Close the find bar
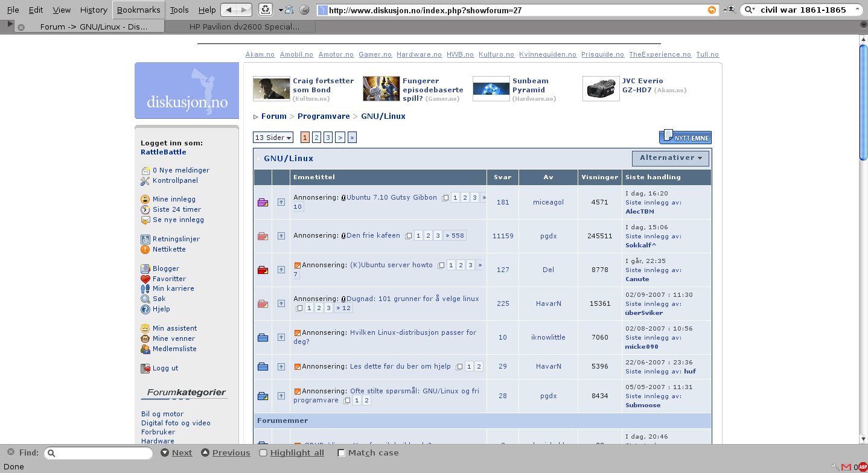This screenshot has width=868, height=473. click(x=10, y=452)
